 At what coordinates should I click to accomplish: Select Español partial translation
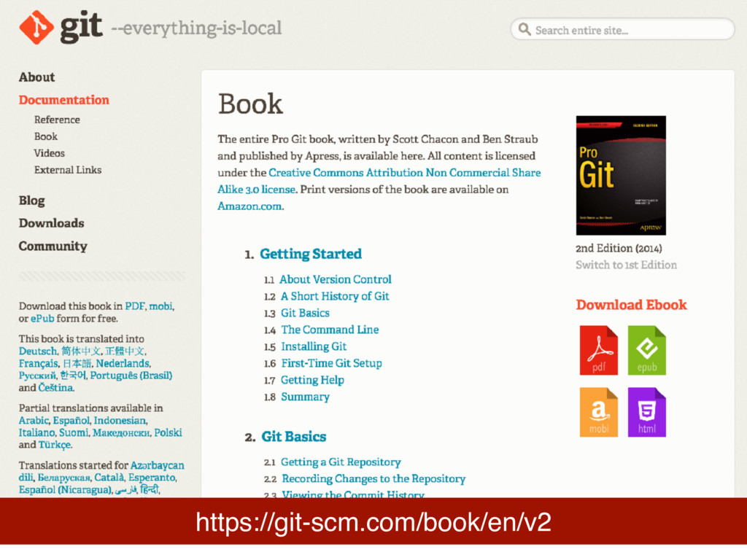tap(71, 421)
